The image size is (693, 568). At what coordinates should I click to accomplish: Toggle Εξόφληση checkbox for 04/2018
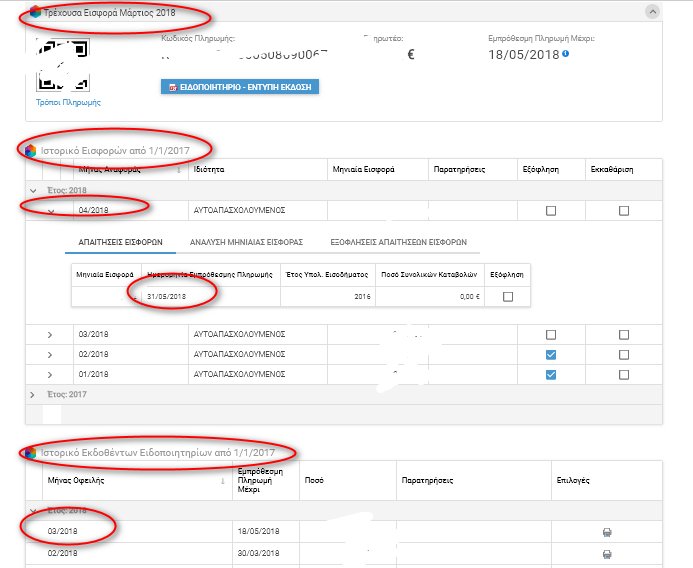(551, 211)
